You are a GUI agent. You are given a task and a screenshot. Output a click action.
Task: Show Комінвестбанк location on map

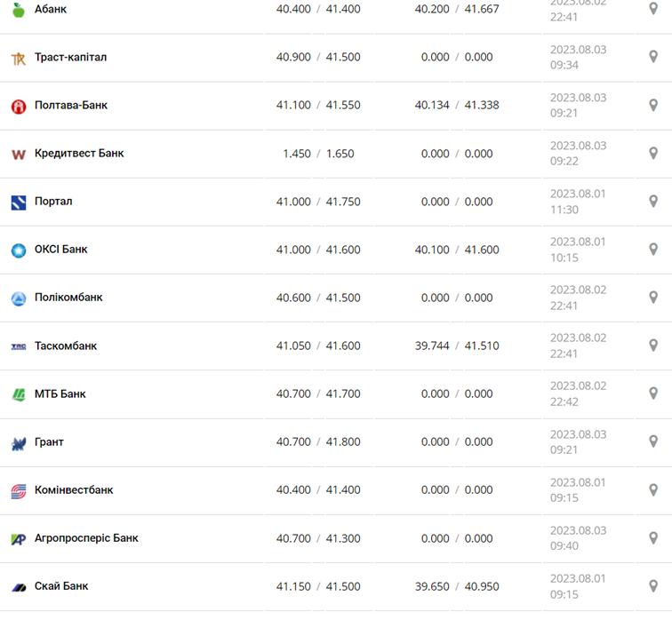pyautogui.click(x=653, y=489)
